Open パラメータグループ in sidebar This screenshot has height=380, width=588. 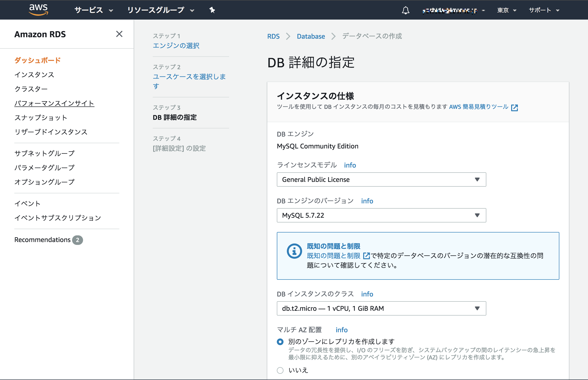point(44,168)
